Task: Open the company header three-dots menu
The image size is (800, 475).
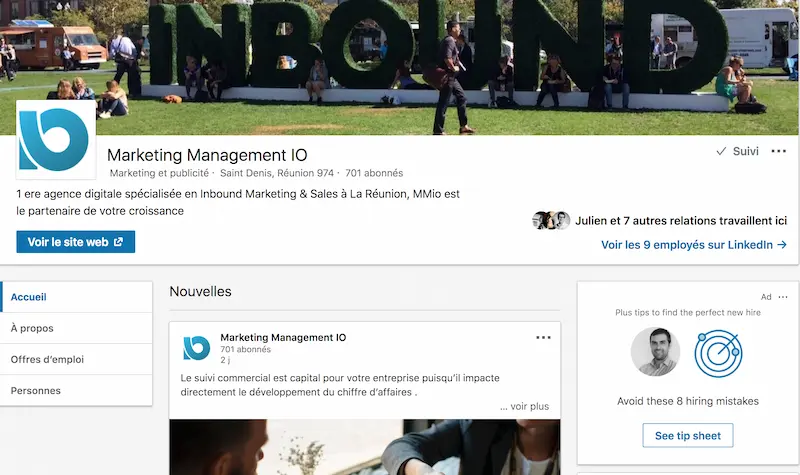Action: (779, 151)
